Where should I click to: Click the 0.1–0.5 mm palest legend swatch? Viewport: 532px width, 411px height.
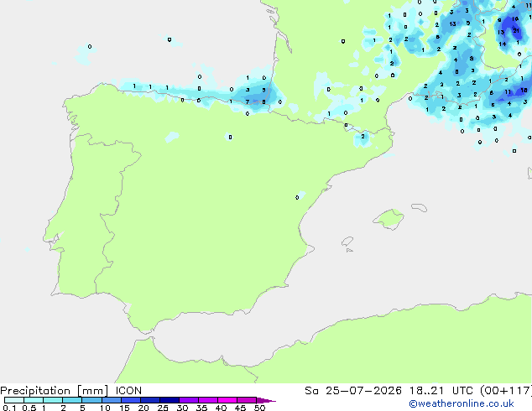pyautogui.click(x=14, y=400)
